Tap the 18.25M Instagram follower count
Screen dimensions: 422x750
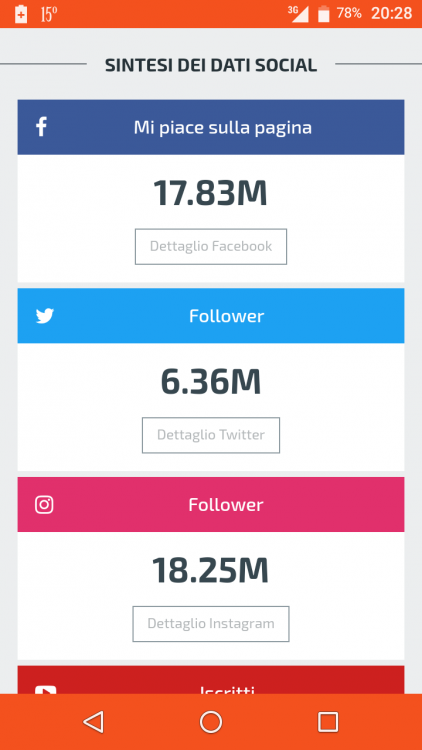point(210,570)
